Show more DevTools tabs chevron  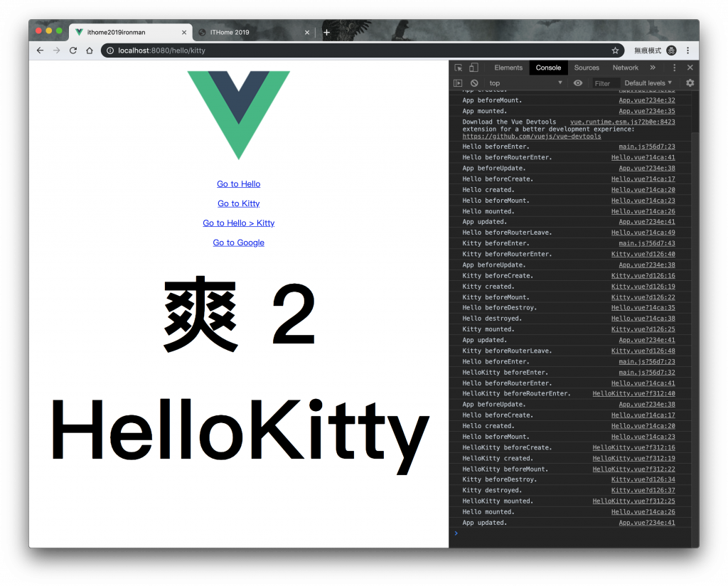click(653, 68)
